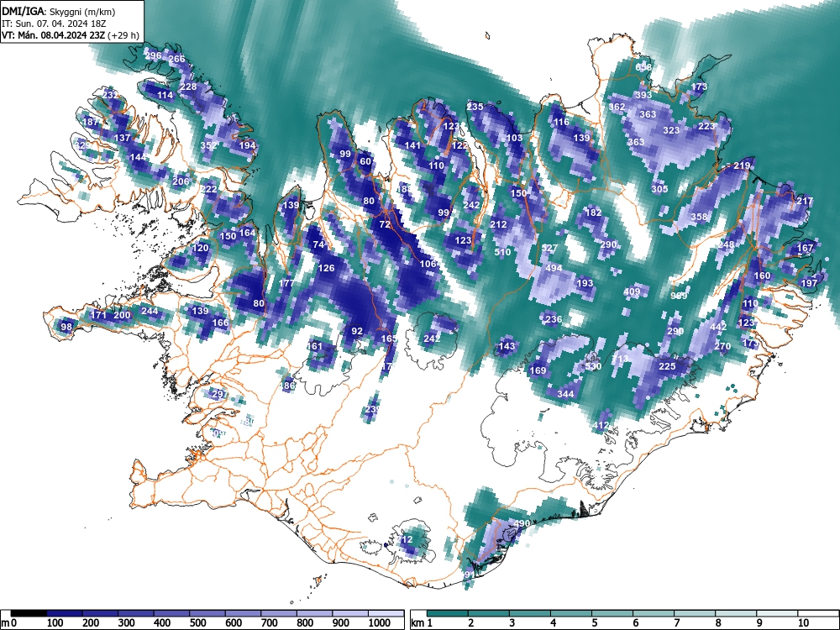
Task: Select the map value 206
Action: pyautogui.click(x=181, y=181)
